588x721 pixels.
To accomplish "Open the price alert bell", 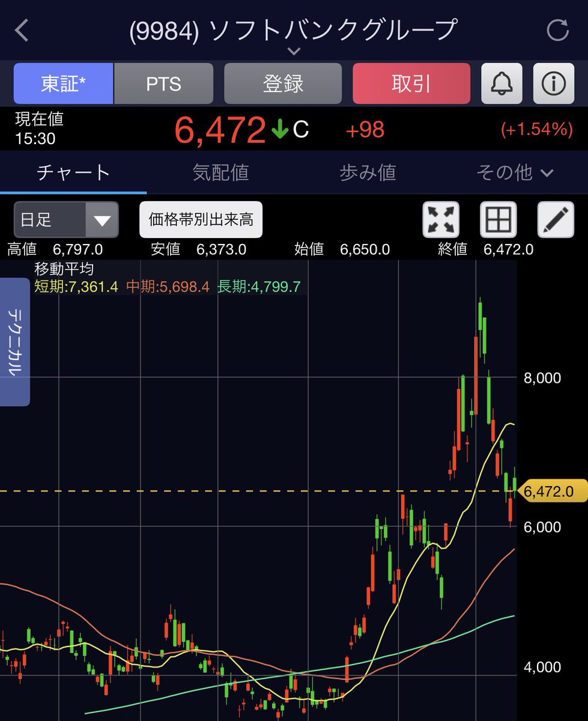I will click(x=502, y=84).
